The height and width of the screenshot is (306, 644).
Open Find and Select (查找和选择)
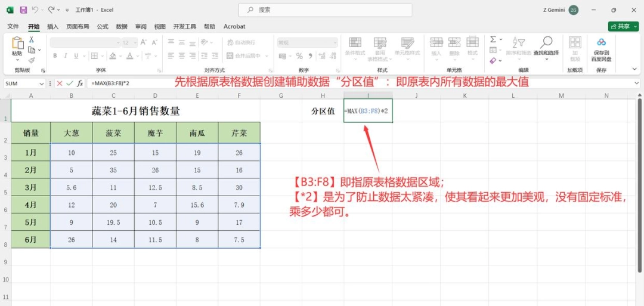click(x=546, y=48)
